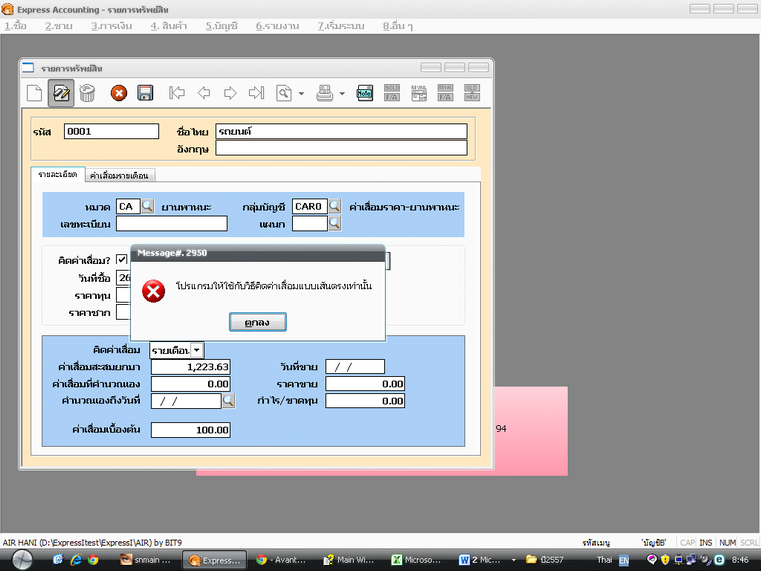
Task: Expand the search toolbar dropdown arrow
Action: click(299, 93)
